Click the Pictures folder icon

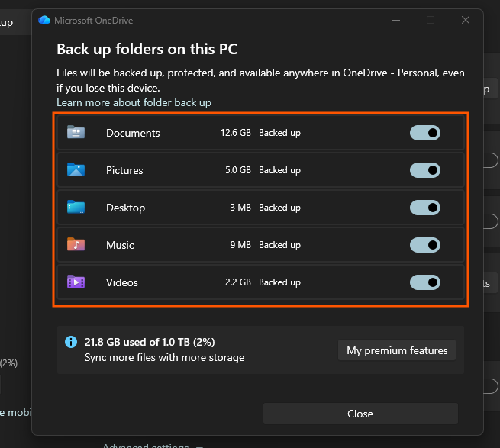pyautogui.click(x=76, y=169)
